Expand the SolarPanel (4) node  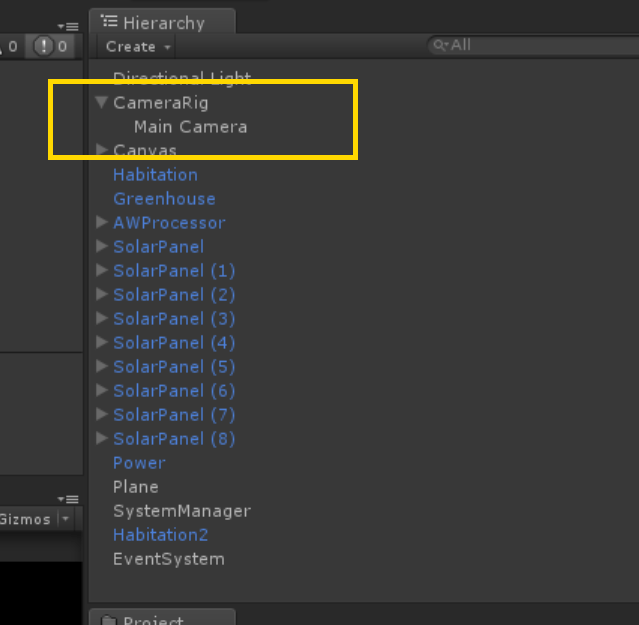pyautogui.click(x=102, y=342)
